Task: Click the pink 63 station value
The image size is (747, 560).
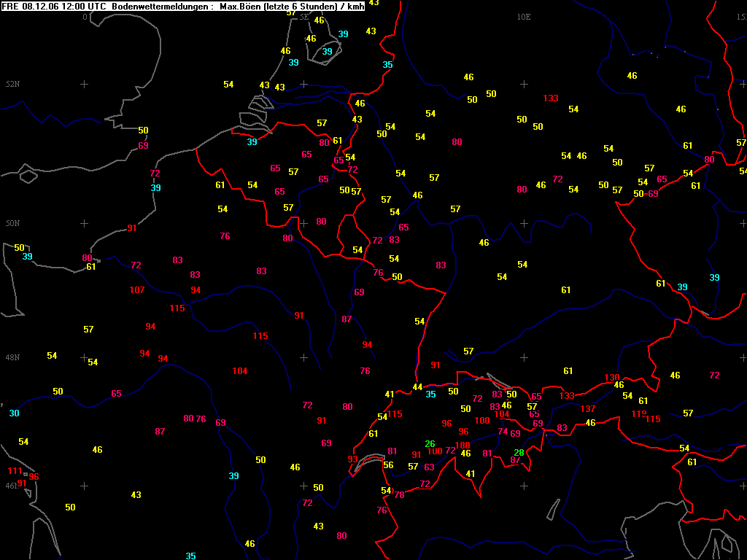Action: tap(429, 468)
